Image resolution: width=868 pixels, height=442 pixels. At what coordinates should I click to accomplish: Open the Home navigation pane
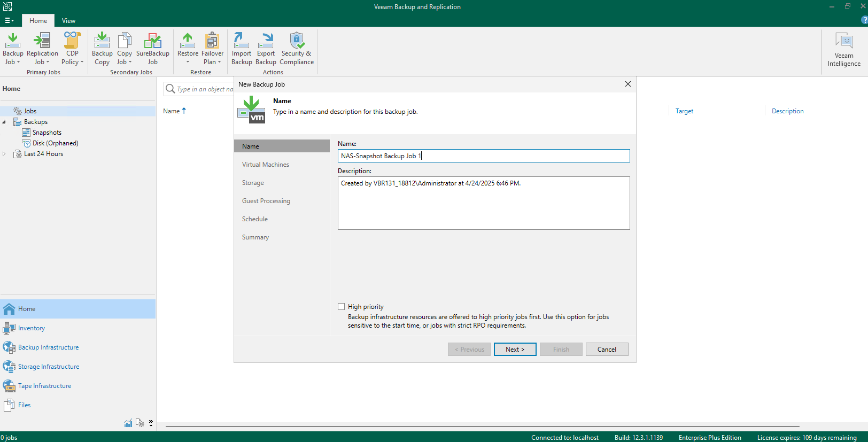point(78,309)
